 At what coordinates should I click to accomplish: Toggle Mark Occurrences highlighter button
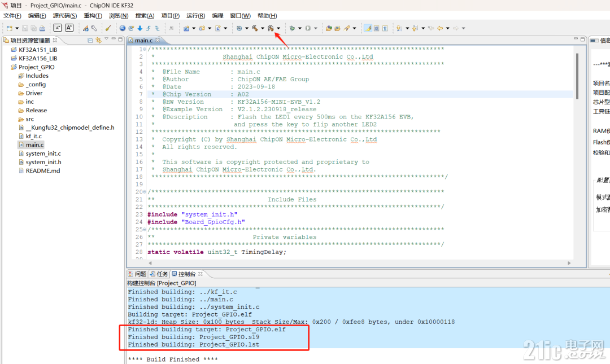click(368, 28)
